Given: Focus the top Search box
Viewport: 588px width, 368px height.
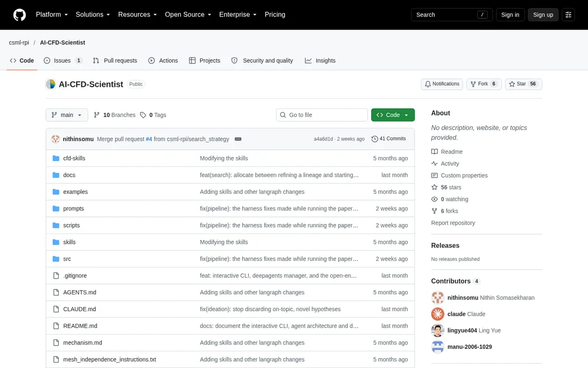Looking at the screenshot, I should [452, 15].
